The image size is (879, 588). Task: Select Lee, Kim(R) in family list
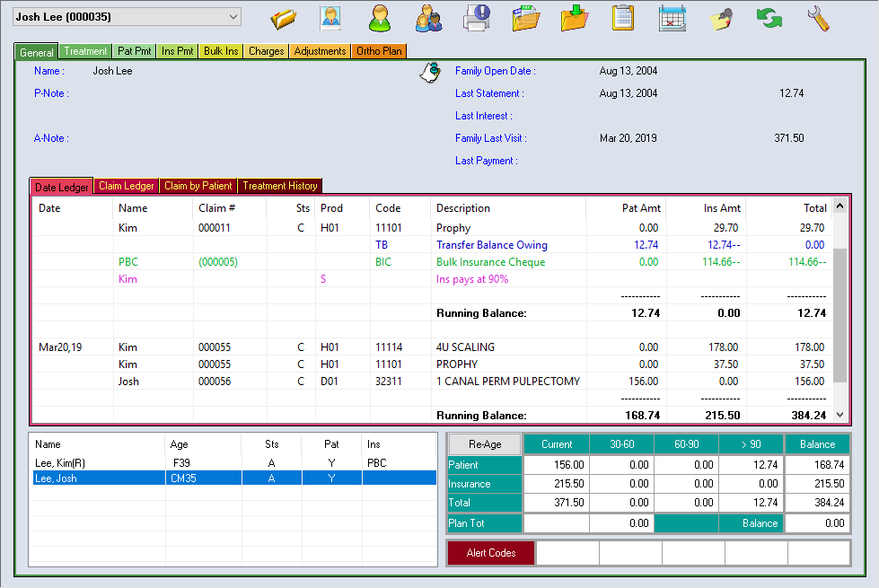point(60,462)
